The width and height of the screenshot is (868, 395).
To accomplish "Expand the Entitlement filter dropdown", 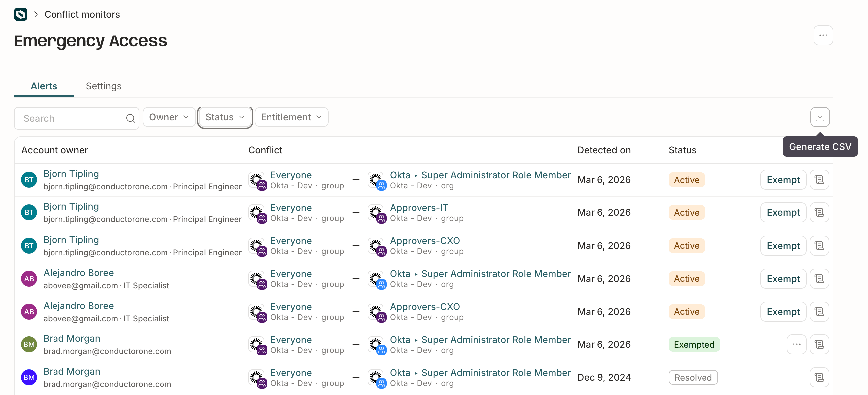I will pyautogui.click(x=291, y=117).
